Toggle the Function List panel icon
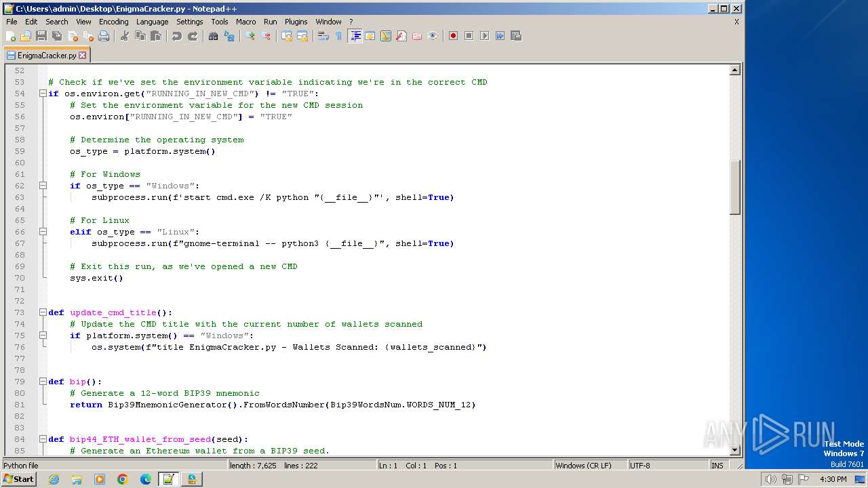Viewport: 868px width, 488px height. tap(401, 36)
